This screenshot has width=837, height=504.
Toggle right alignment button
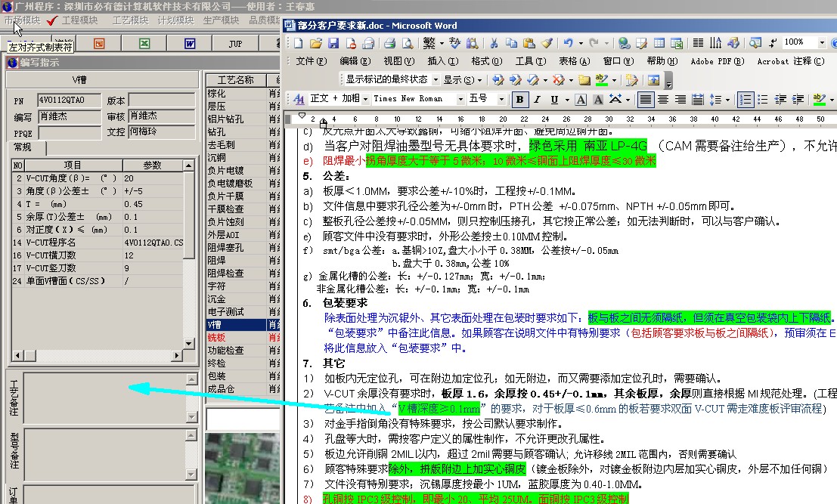tap(680, 99)
